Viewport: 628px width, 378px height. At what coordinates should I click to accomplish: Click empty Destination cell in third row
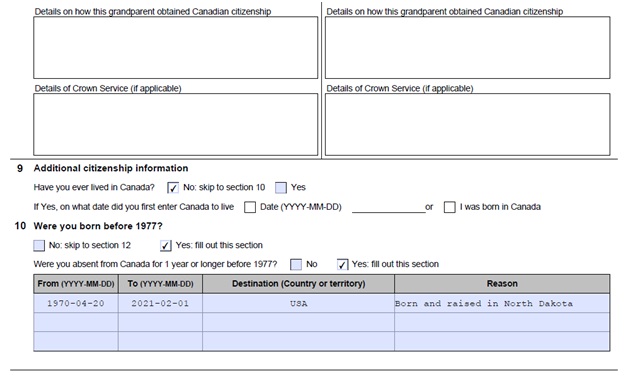[x=298, y=341]
